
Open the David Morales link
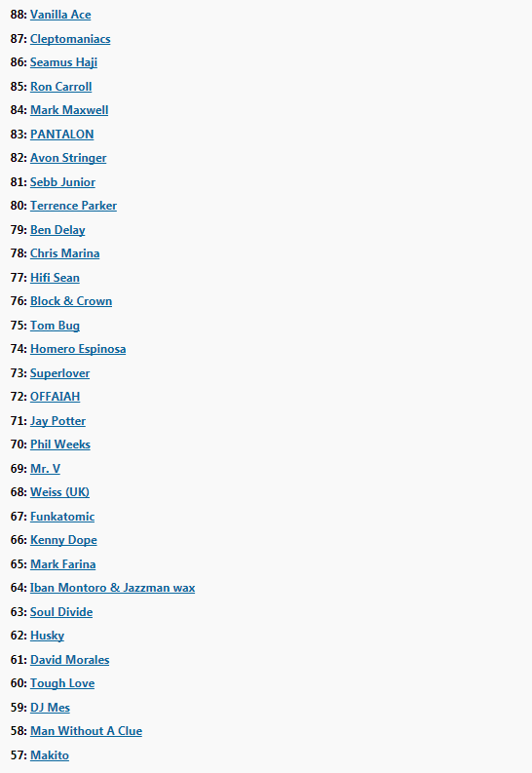69,660
